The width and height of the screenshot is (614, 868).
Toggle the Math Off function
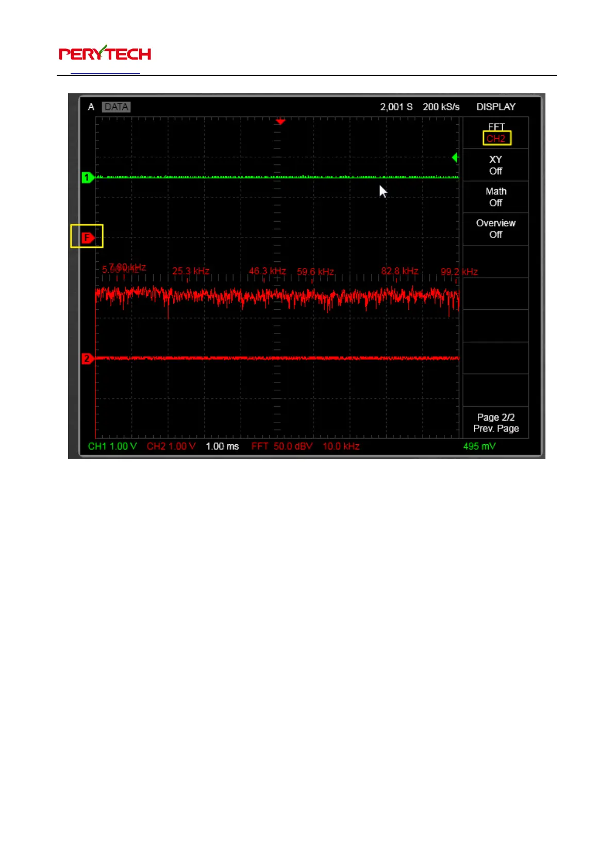coord(495,197)
